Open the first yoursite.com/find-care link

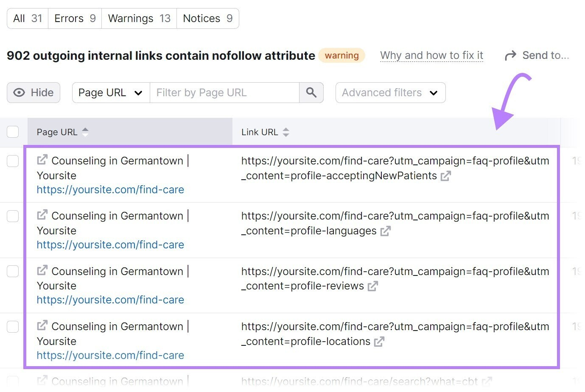[x=110, y=189]
